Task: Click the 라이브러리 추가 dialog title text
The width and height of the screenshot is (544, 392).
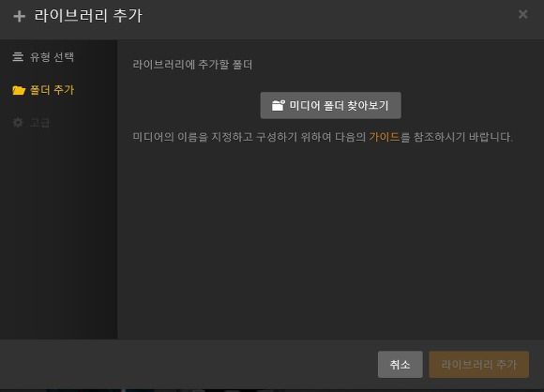Action: pos(88,16)
